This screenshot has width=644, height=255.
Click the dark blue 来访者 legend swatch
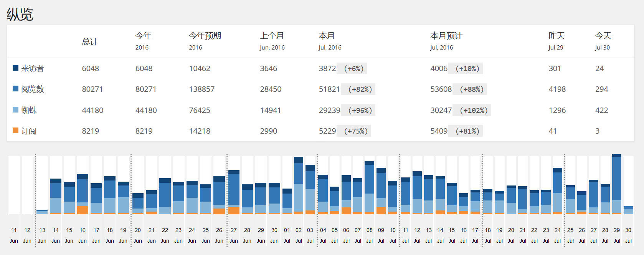tap(15, 68)
